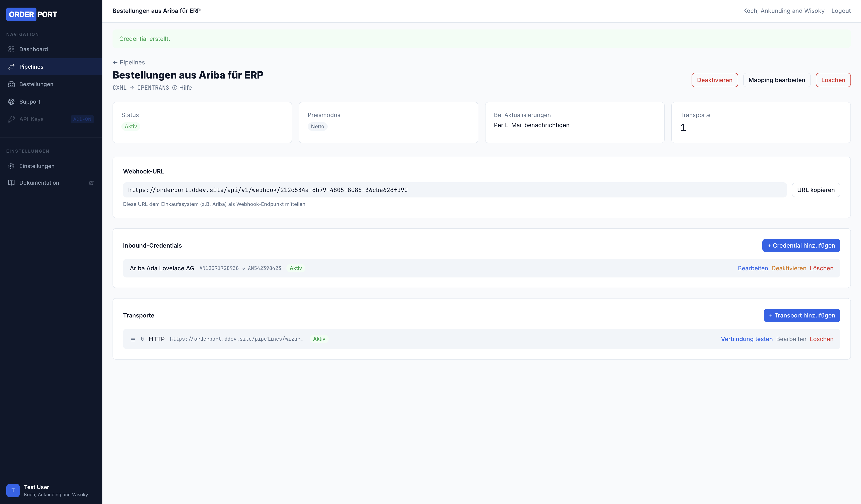This screenshot has width=861, height=504.
Task: Click the external link icon beside Dokumentation
Action: (x=91, y=183)
